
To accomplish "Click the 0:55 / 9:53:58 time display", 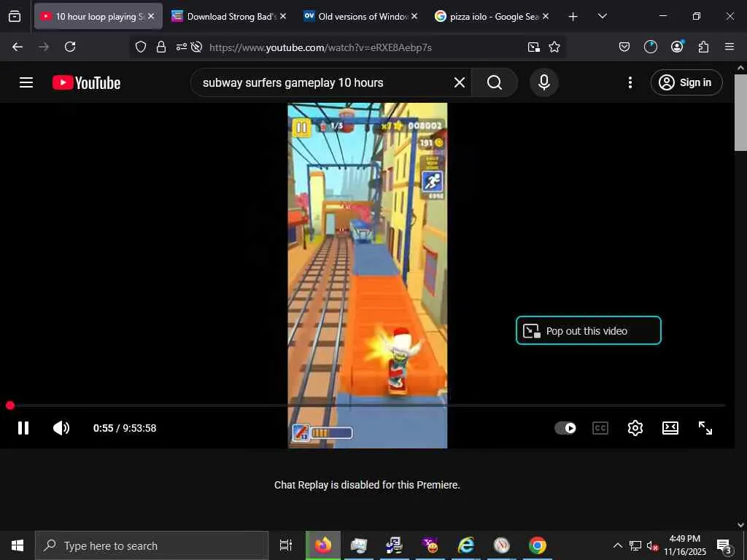I will click(x=125, y=428).
